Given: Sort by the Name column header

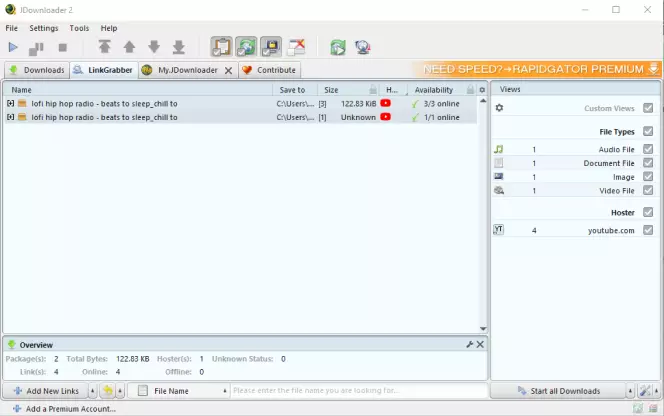Looking at the screenshot, I should pyautogui.click(x=138, y=90).
